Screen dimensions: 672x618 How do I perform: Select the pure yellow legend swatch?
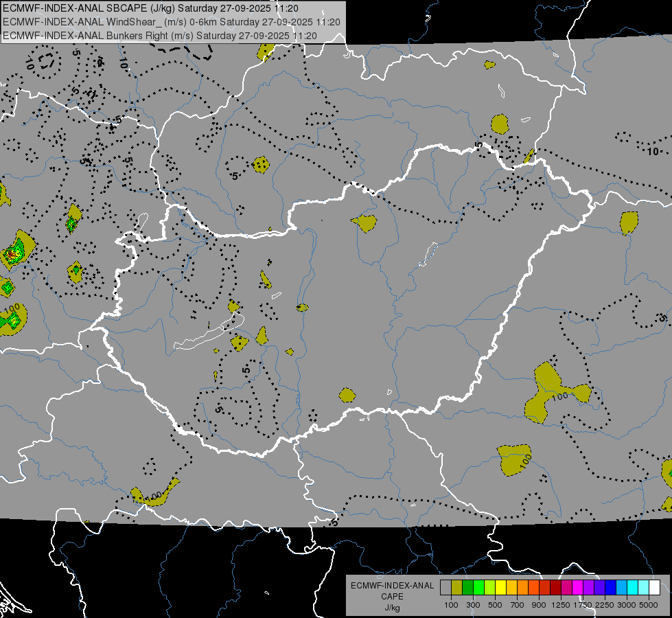tap(500, 588)
